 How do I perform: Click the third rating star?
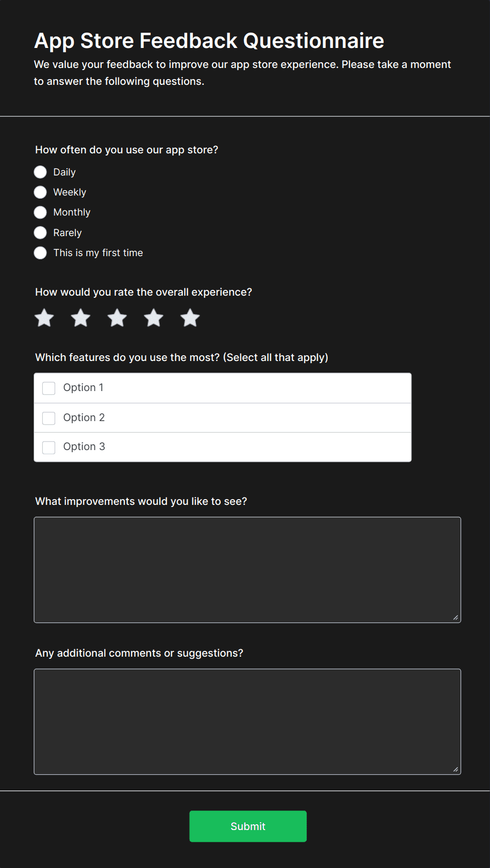point(116,318)
